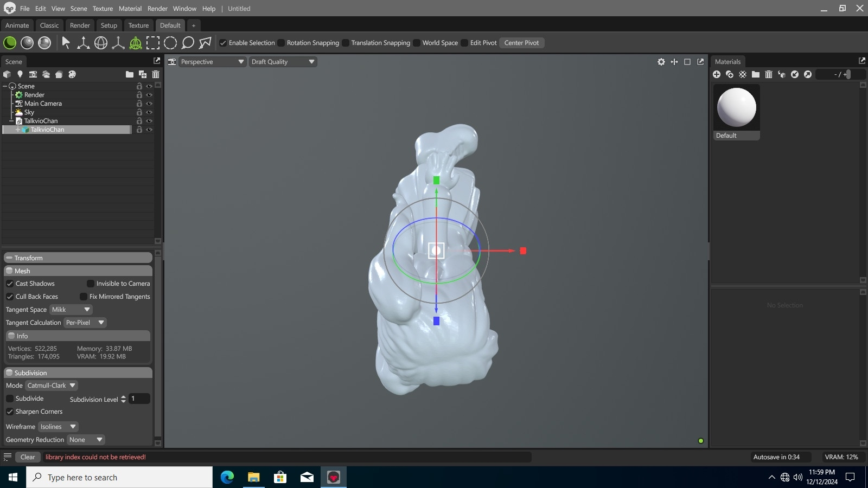
Task: Enable Rotation Snapping
Action: 281,43
